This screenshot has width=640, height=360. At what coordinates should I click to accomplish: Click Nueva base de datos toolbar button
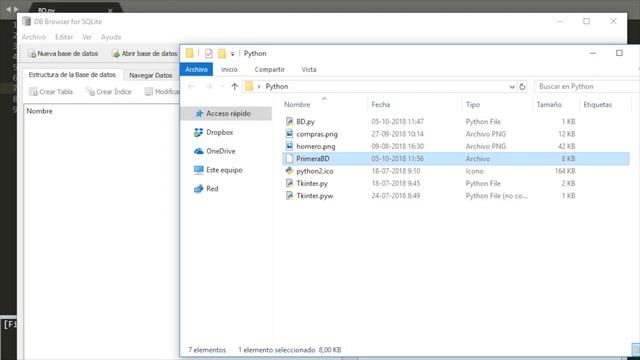coord(63,53)
